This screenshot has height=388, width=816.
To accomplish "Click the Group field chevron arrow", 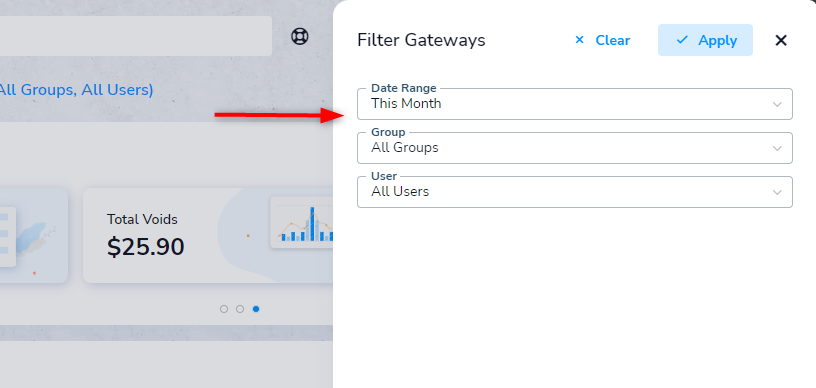I will pos(777,148).
